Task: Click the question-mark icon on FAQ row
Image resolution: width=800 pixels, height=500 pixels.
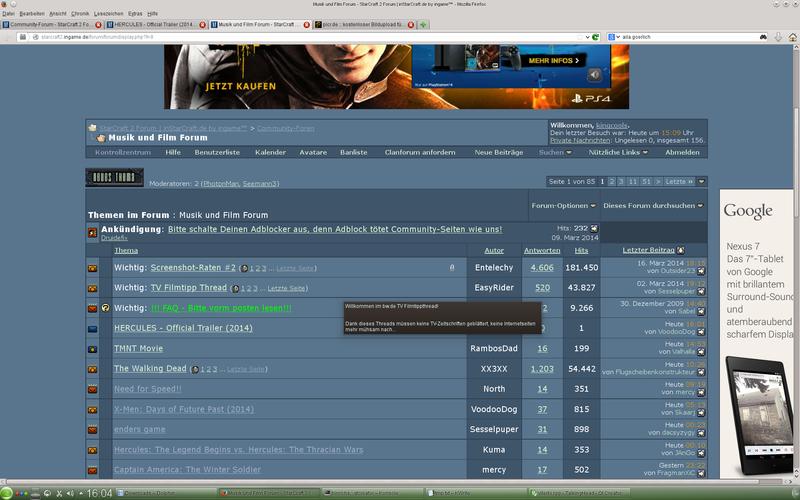Action: (x=106, y=308)
